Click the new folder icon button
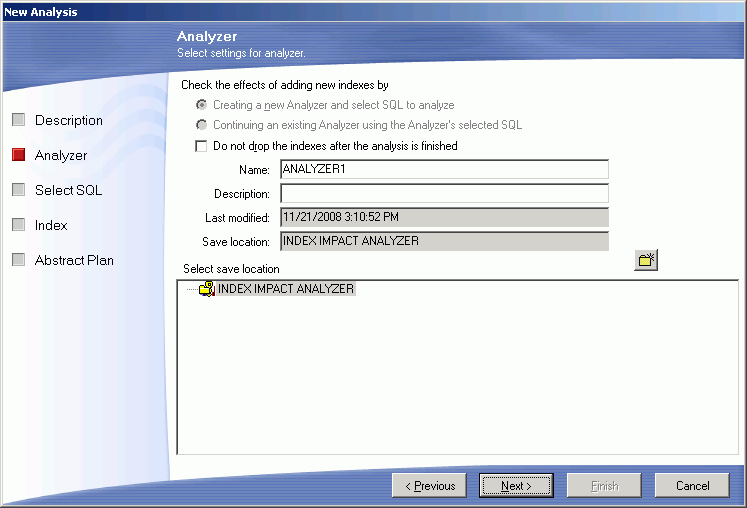This screenshot has width=747, height=508. coord(646,260)
